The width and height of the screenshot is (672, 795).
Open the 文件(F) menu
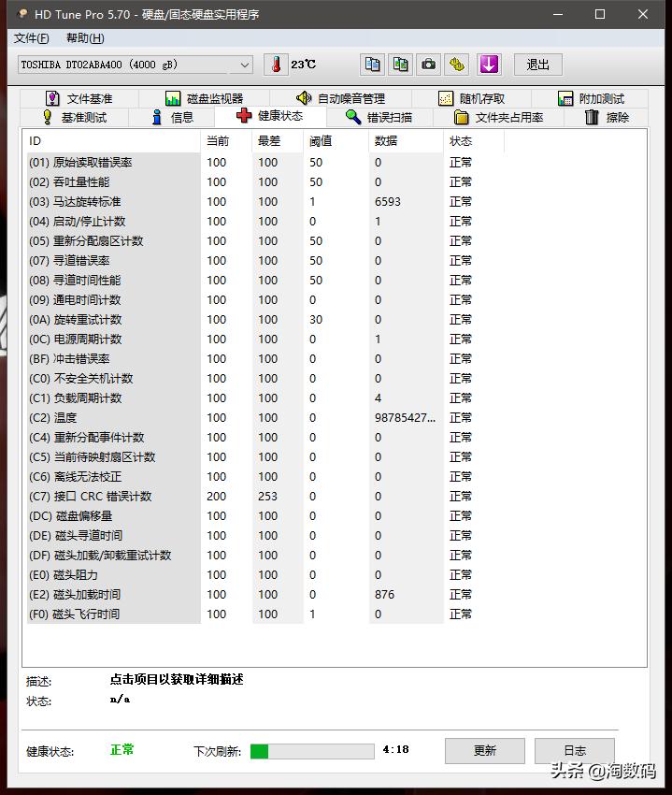32,38
